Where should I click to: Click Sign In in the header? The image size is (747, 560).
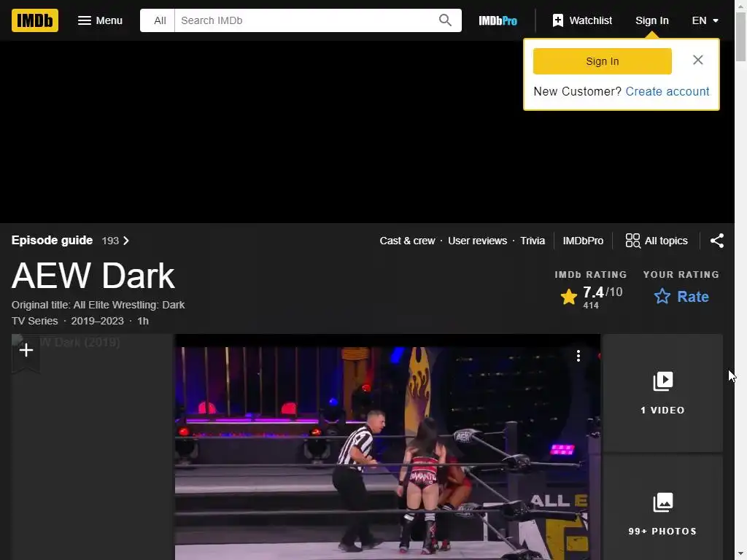click(x=651, y=20)
